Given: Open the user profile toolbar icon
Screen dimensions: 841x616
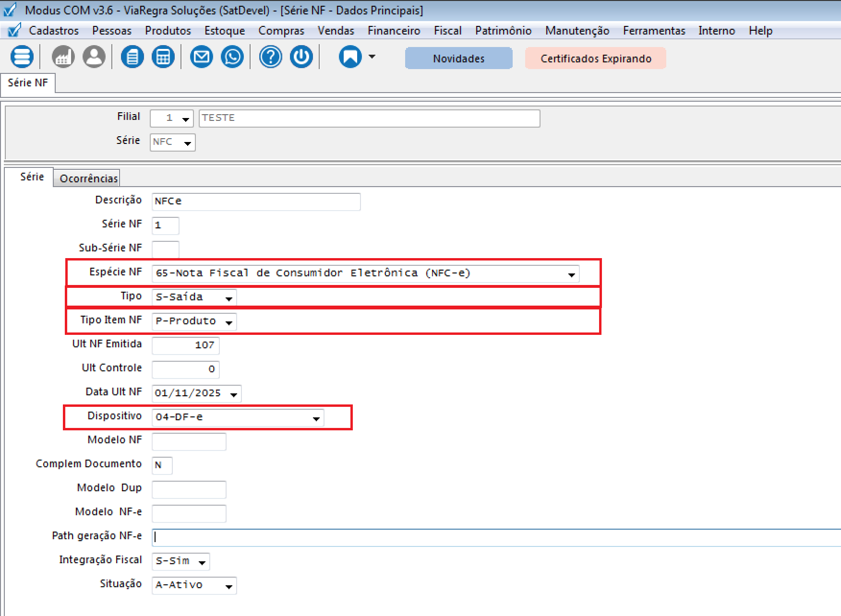Looking at the screenshot, I should 94,57.
